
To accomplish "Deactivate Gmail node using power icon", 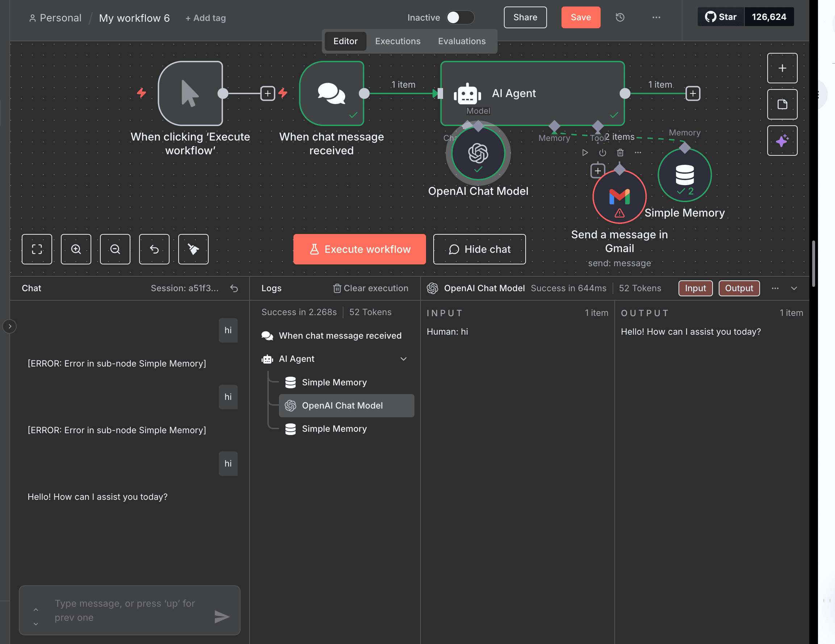I will coord(602,152).
